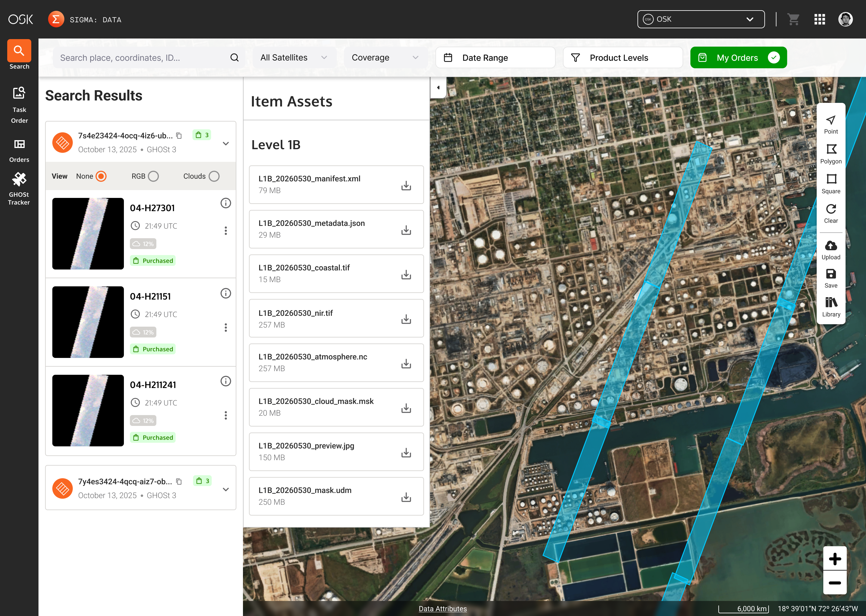Collapse the 7s4e23424 result group
The height and width of the screenshot is (616, 866).
(226, 143)
